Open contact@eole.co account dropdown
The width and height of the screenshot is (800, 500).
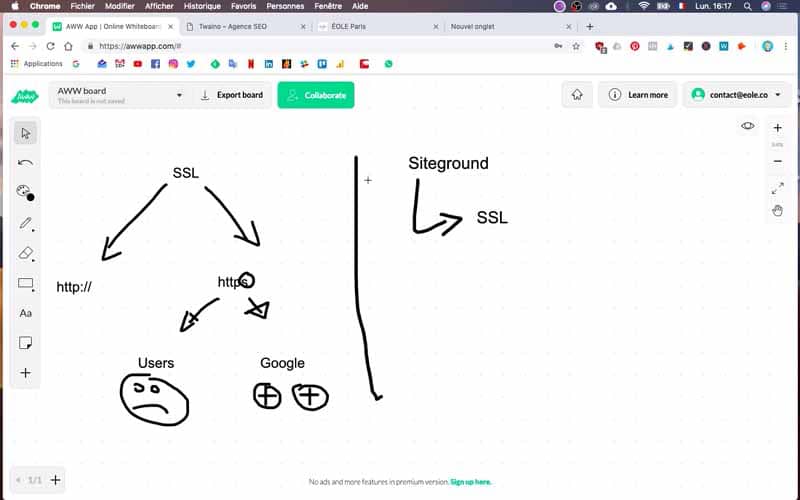tap(736, 95)
